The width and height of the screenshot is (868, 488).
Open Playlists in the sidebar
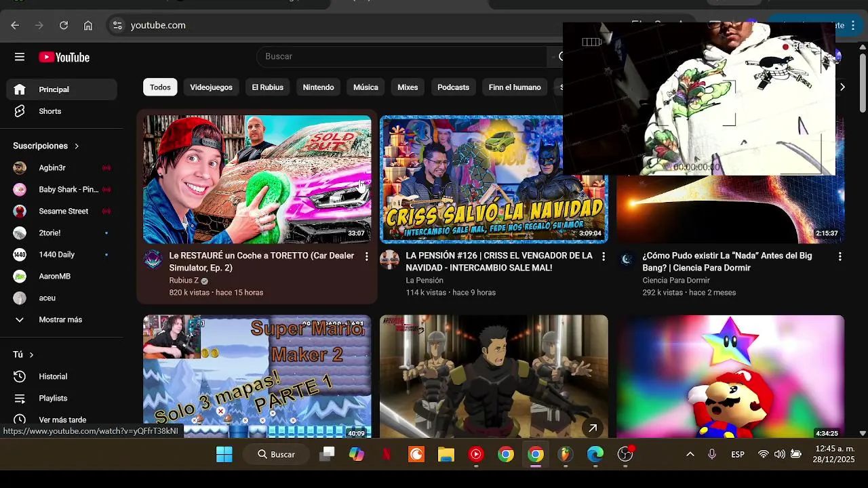[x=62, y=398]
